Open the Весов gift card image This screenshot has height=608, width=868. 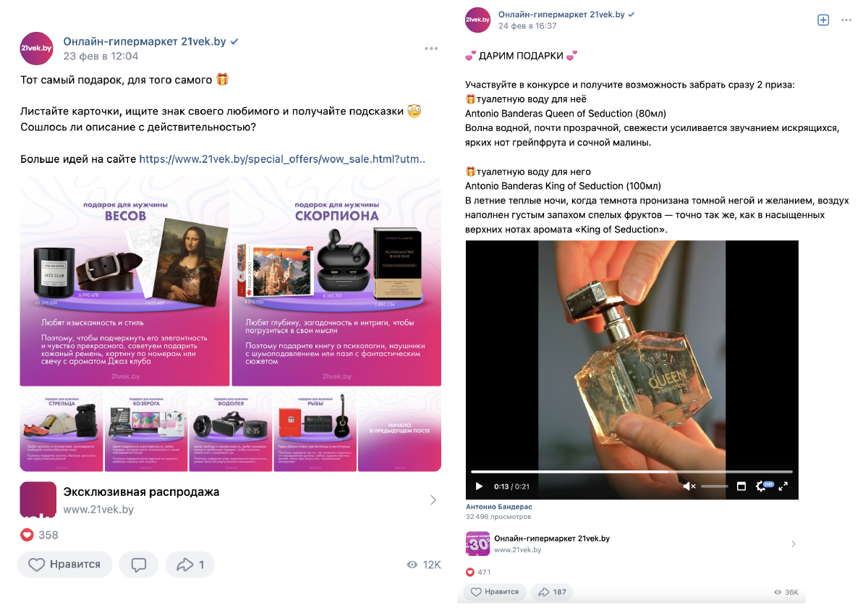[x=124, y=282]
